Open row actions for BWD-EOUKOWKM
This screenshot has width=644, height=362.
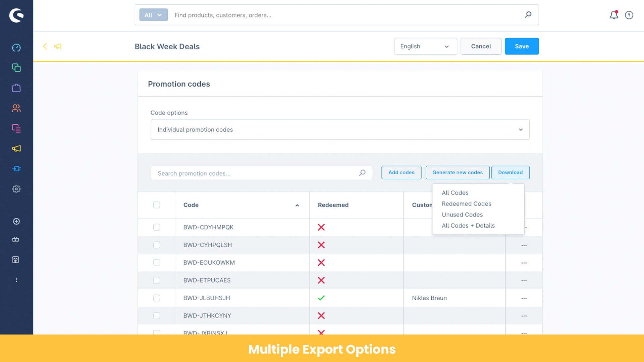524,263
